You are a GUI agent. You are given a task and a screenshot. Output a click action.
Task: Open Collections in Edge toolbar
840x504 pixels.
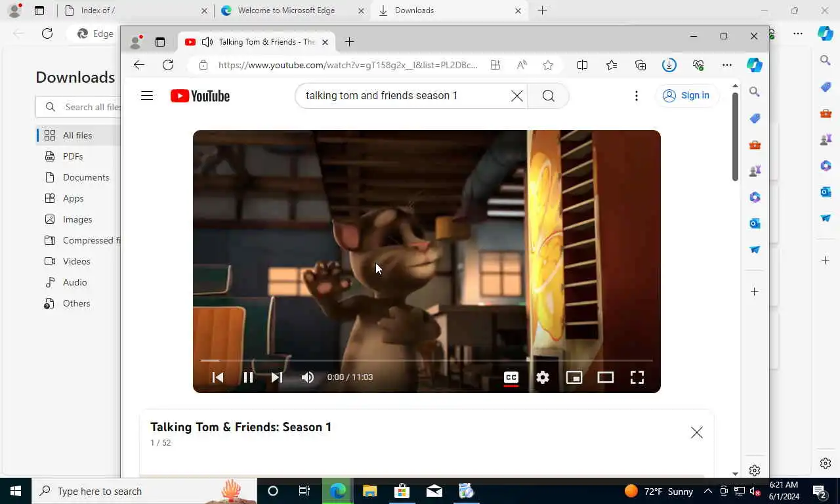click(x=640, y=65)
